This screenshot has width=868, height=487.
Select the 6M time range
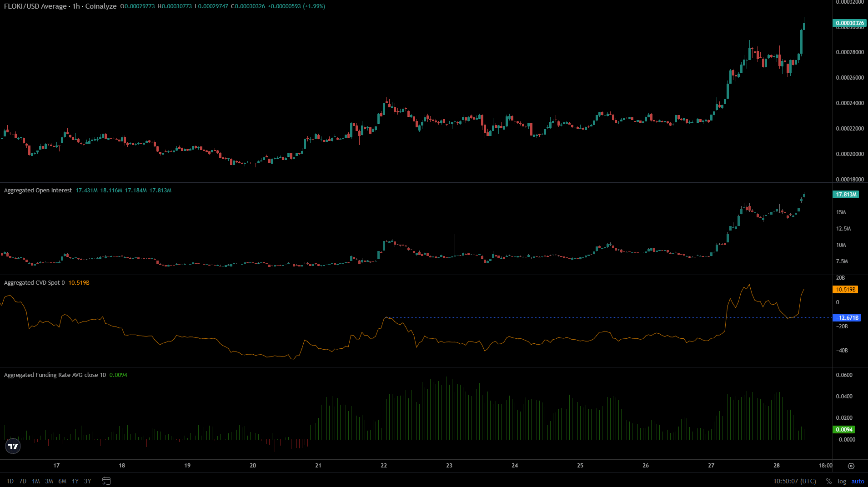click(62, 481)
